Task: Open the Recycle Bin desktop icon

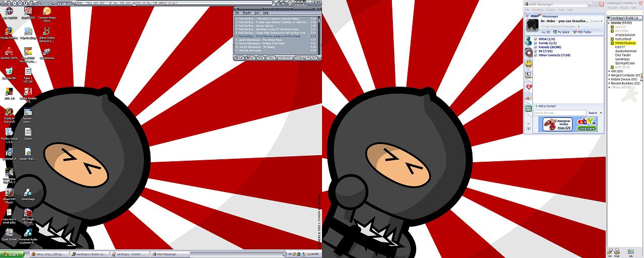Action: [x=9, y=72]
